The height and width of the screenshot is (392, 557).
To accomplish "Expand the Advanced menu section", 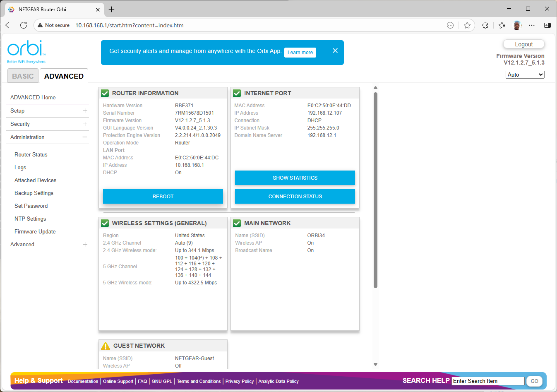I will click(x=85, y=244).
